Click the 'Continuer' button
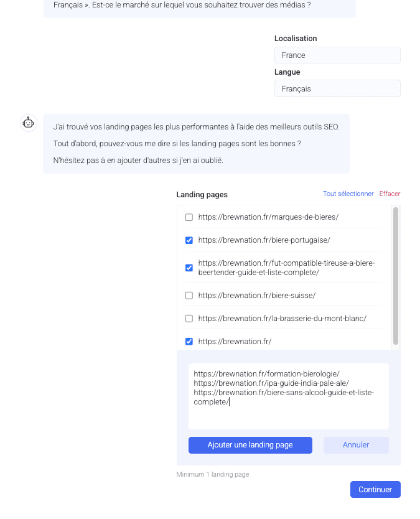 coord(375,490)
